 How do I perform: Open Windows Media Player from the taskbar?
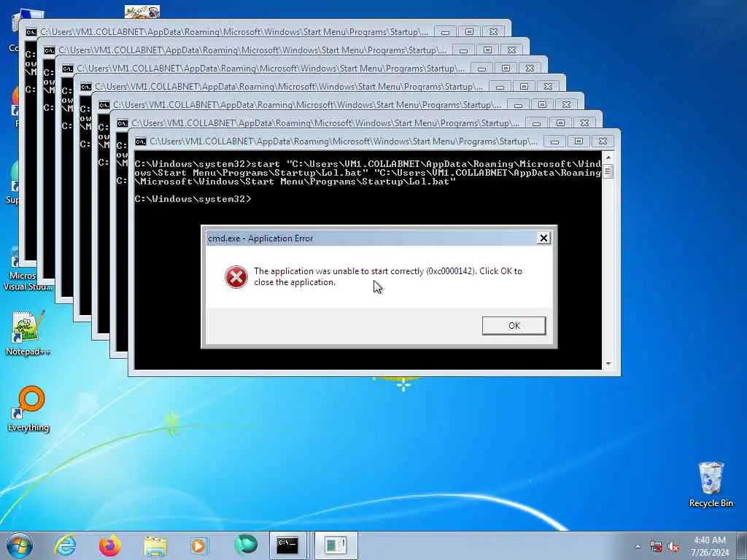click(199, 545)
